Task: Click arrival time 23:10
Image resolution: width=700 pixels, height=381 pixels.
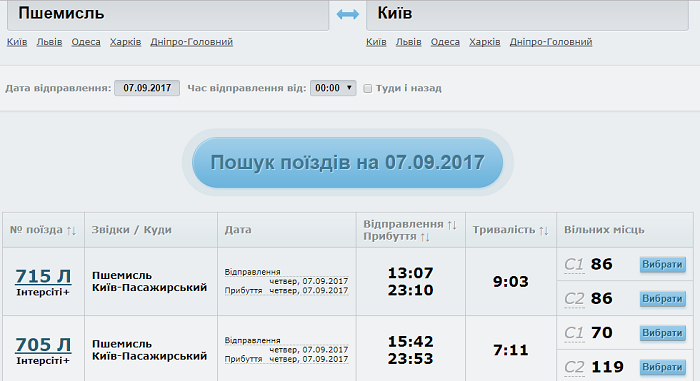Action: point(410,290)
